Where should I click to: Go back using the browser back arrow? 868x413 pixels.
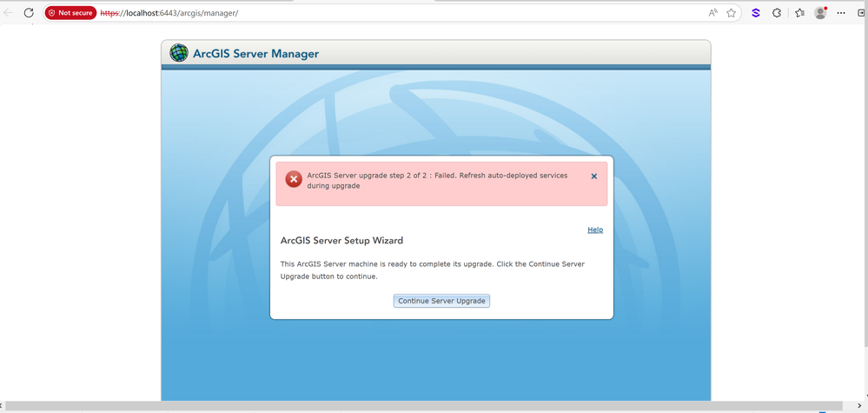9,13
